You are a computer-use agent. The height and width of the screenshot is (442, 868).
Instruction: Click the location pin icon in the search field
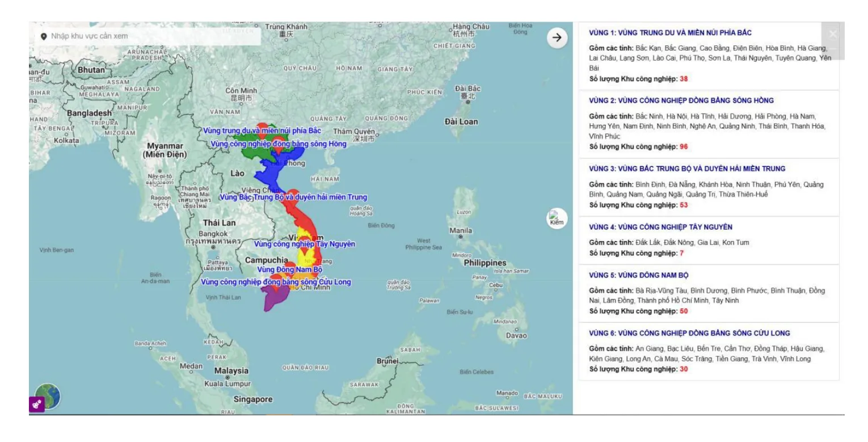[x=44, y=36]
